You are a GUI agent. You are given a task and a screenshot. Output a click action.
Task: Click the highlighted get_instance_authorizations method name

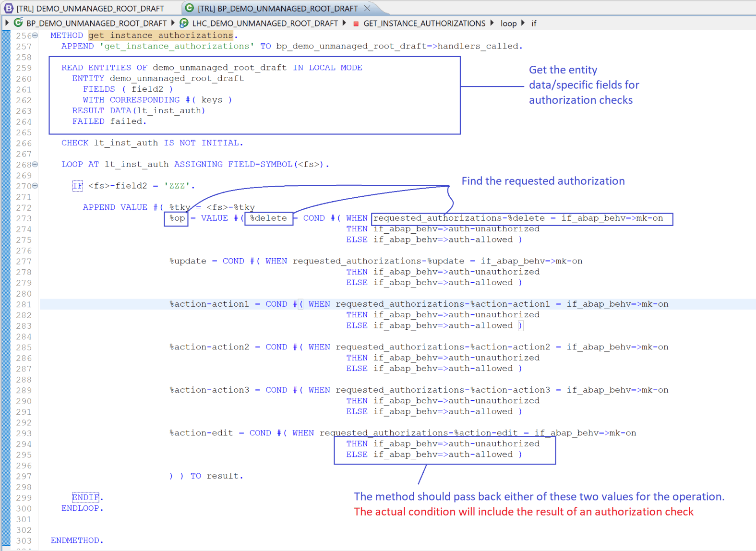161,35
